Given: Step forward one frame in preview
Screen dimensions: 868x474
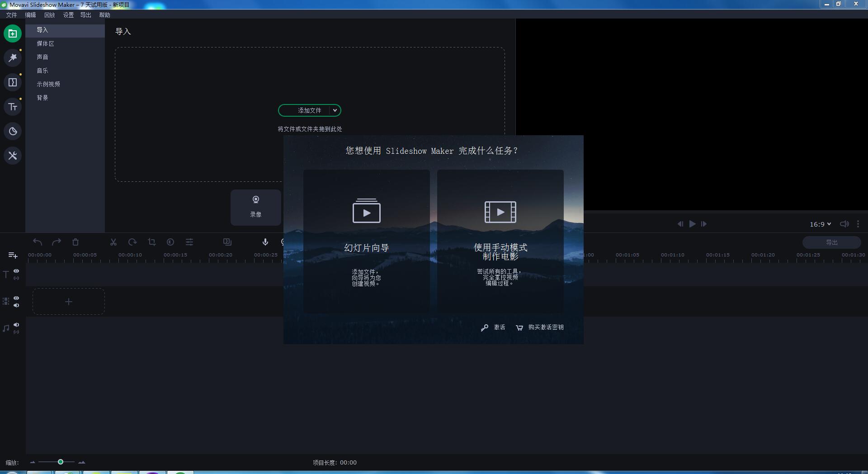Looking at the screenshot, I should (704, 224).
